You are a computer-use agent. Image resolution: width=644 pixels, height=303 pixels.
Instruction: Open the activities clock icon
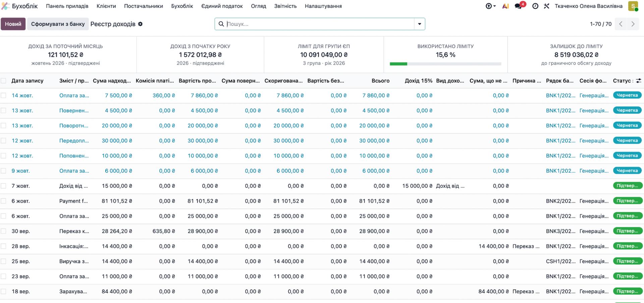(535, 6)
